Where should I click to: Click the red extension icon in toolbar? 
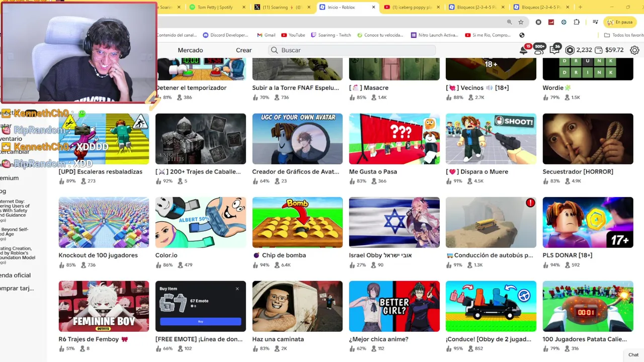(551, 22)
